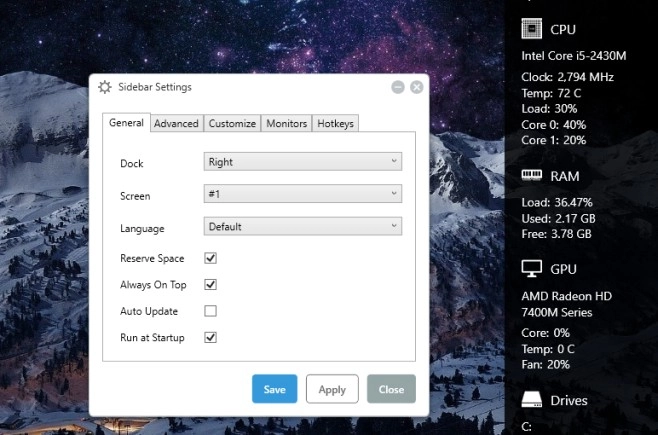Uncheck the Reserve Space checkbox
Screen dimensions: 658x435
(210, 258)
